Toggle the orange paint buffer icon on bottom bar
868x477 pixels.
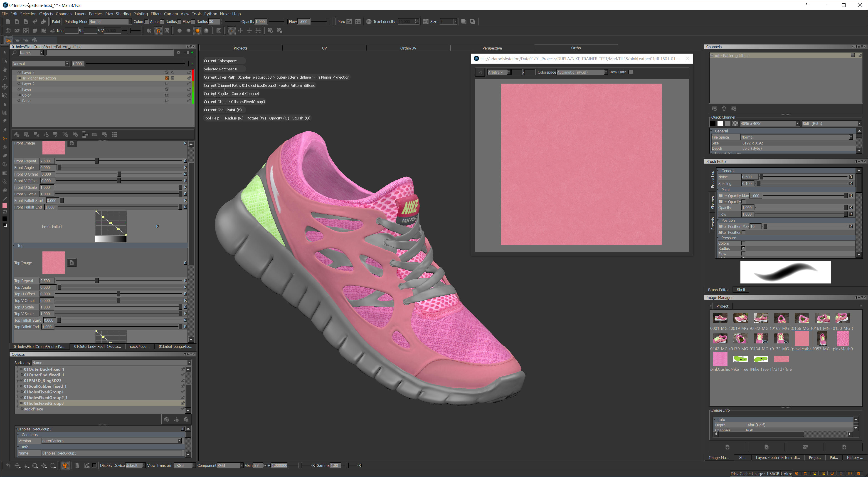pyautogui.click(x=65, y=466)
